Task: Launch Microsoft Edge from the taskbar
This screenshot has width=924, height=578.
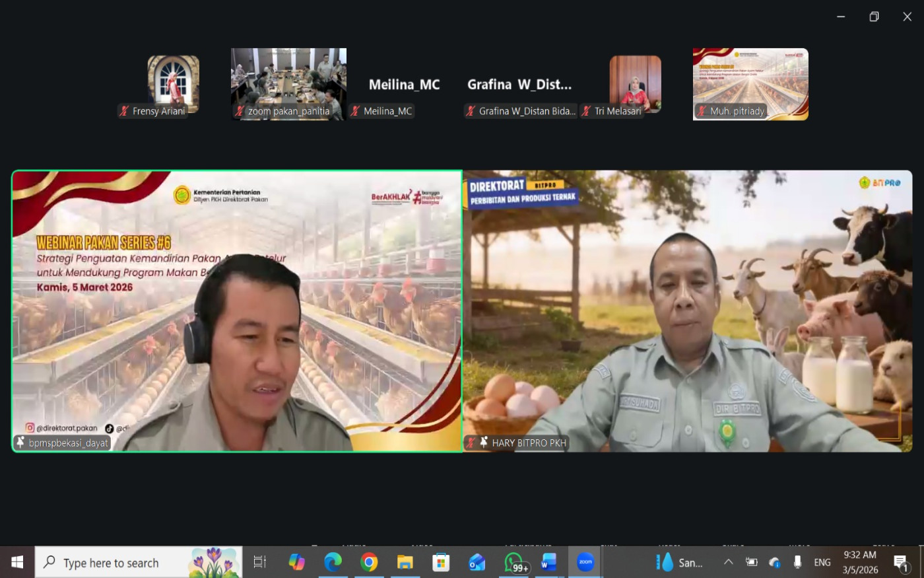Action: pos(333,562)
